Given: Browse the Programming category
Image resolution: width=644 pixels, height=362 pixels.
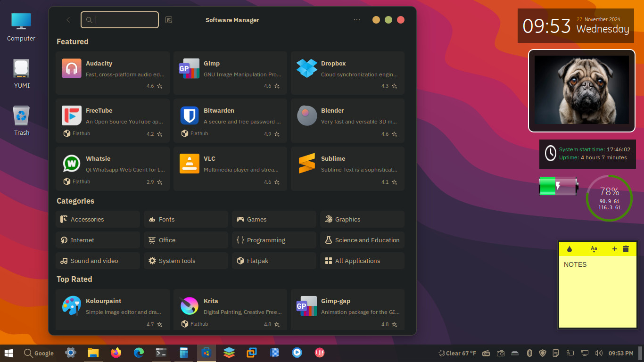Looking at the screenshot, I should [x=274, y=240].
